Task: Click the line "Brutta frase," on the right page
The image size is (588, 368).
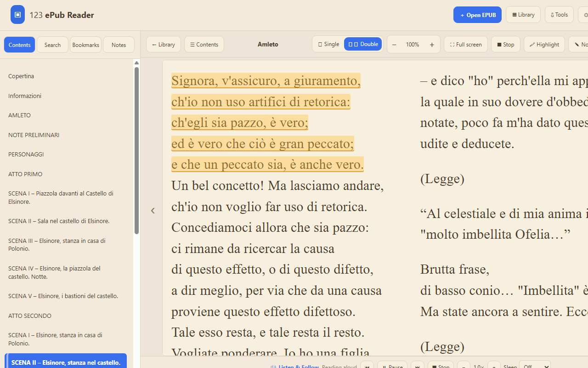Action: (455, 269)
